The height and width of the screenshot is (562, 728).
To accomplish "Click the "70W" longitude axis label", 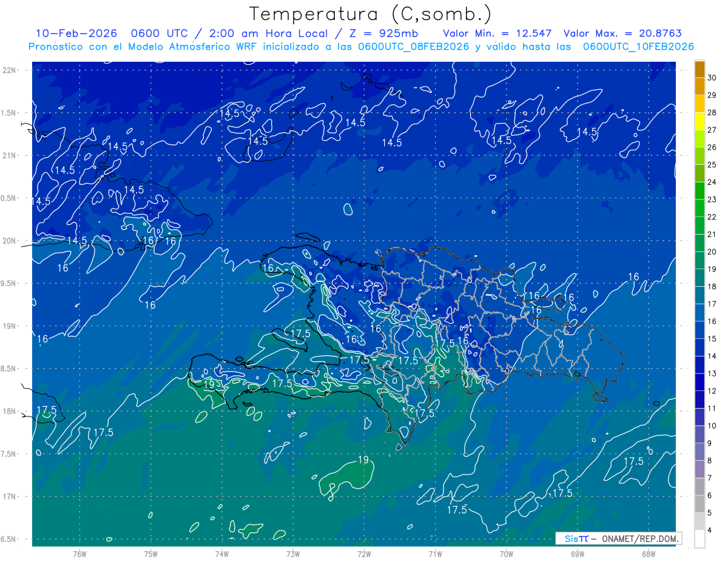I will pyautogui.click(x=507, y=554).
